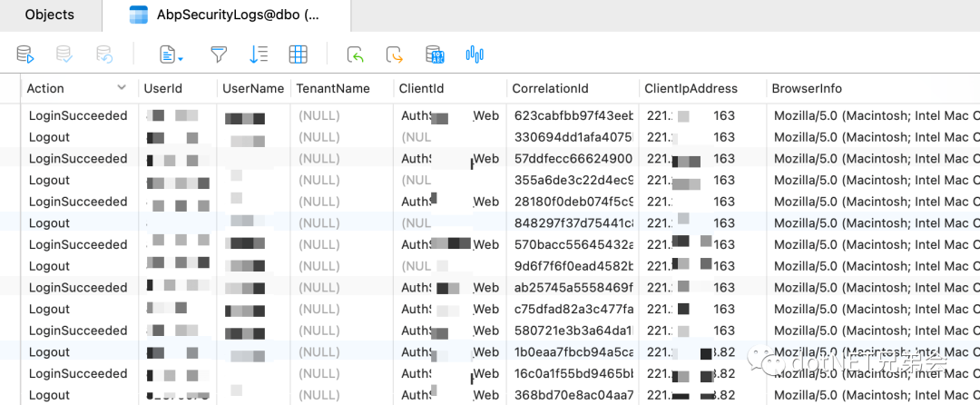Click the BrowserInfo column header
Image resolution: width=980 pixels, height=405 pixels.
pos(807,89)
